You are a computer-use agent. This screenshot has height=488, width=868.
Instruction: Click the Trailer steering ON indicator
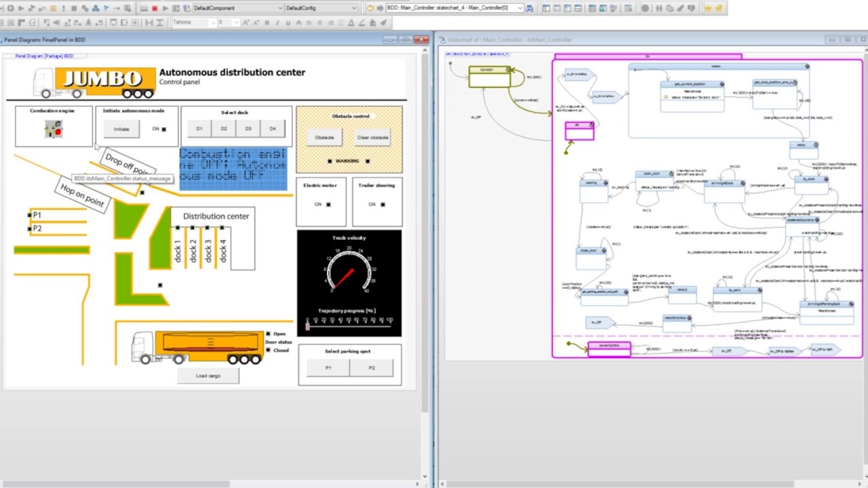(x=383, y=204)
